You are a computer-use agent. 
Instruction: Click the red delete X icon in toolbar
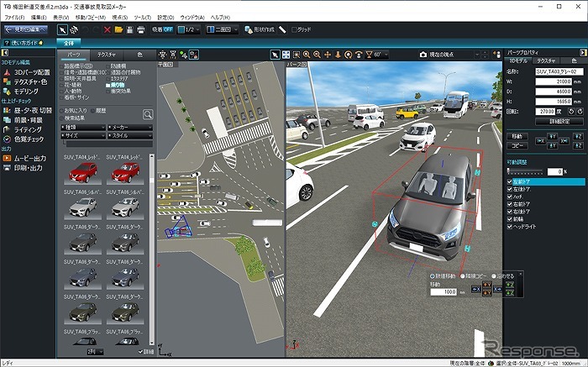pyautogui.click(x=107, y=30)
